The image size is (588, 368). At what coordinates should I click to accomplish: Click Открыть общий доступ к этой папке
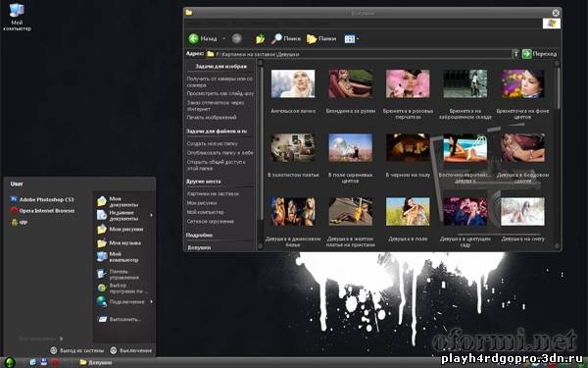[216, 165]
